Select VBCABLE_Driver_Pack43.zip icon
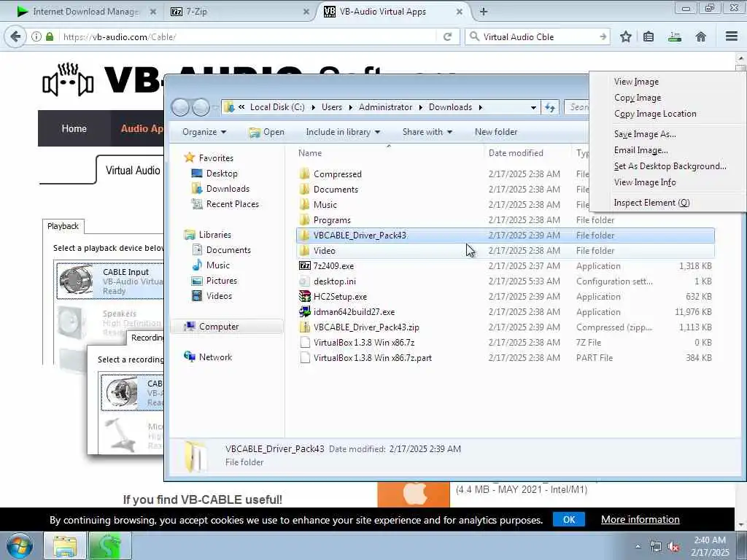Screen dimensions: 747x560 pyautogui.click(x=304, y=327)
